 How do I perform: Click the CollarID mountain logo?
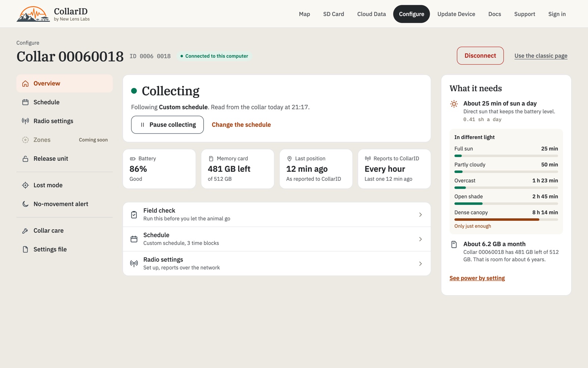(x=33, y=14)
